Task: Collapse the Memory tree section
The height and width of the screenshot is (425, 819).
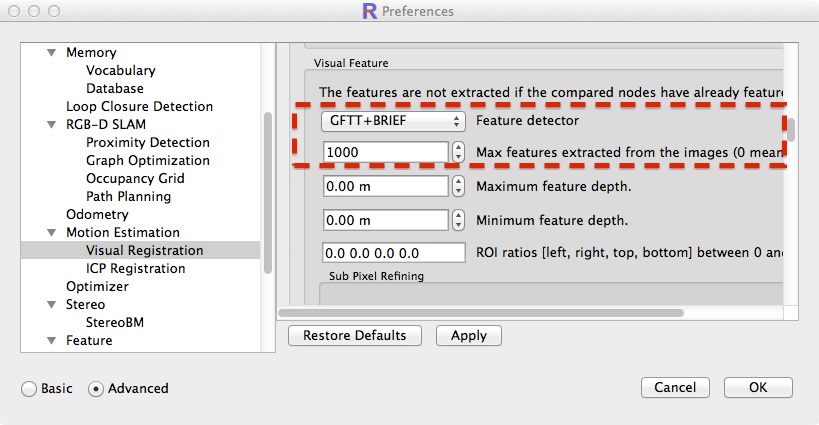Action: tap(51, 53)
